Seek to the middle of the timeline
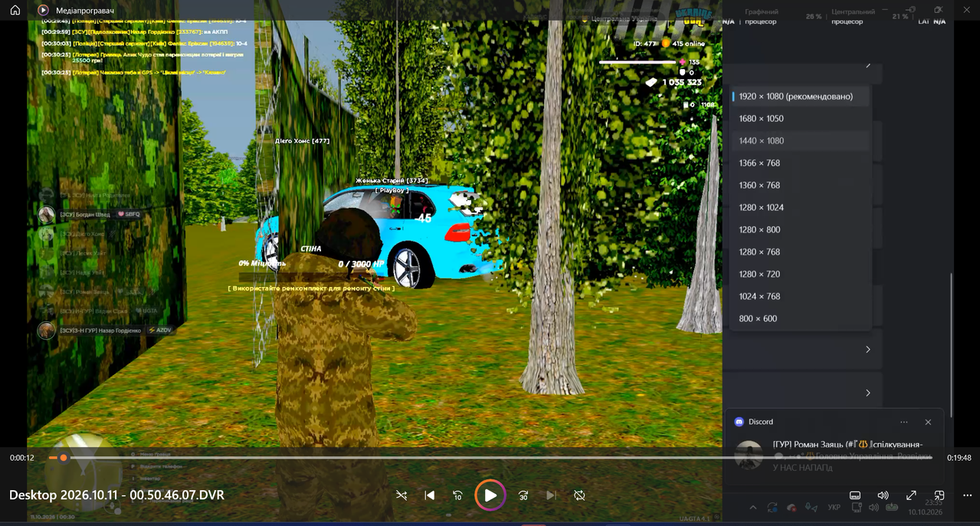 tap(490, 458)
